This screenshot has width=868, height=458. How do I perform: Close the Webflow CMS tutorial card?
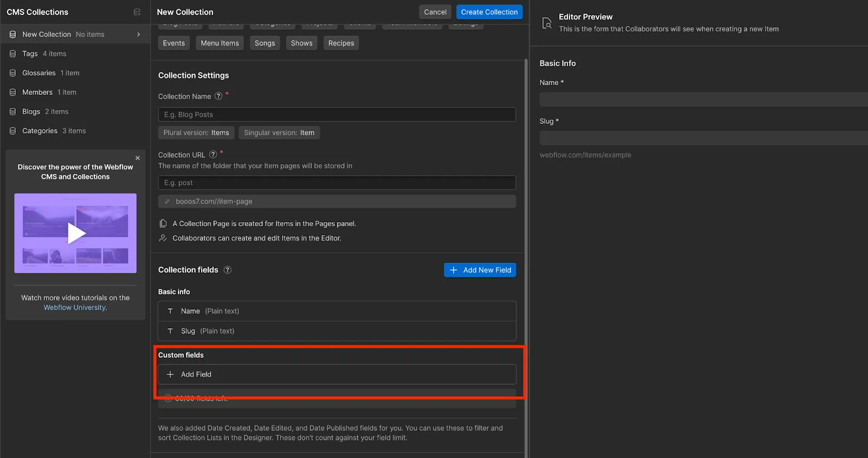point(138,158)
